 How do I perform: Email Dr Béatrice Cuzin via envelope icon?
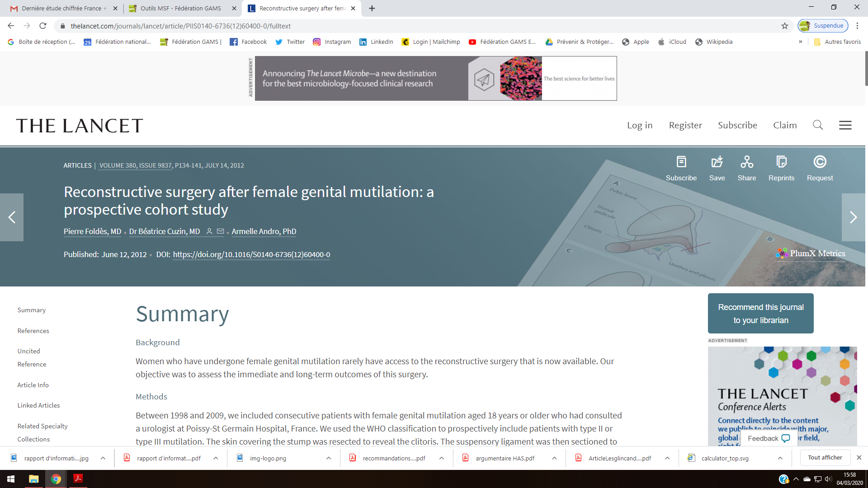220,231
